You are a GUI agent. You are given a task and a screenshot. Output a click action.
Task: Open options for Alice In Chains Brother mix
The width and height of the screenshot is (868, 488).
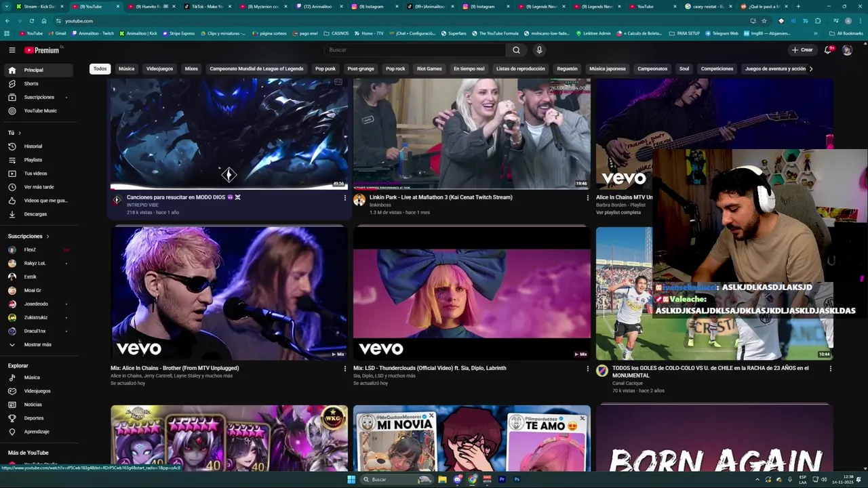(x=344, y=369)
